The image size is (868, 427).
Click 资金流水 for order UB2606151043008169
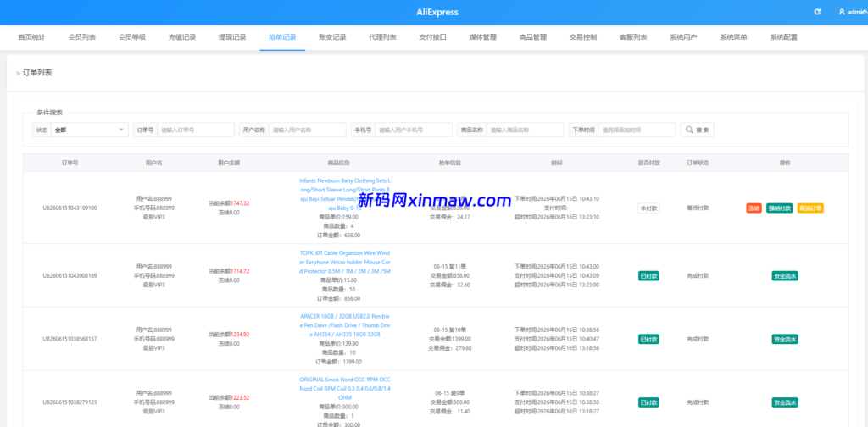coord(785,276)
